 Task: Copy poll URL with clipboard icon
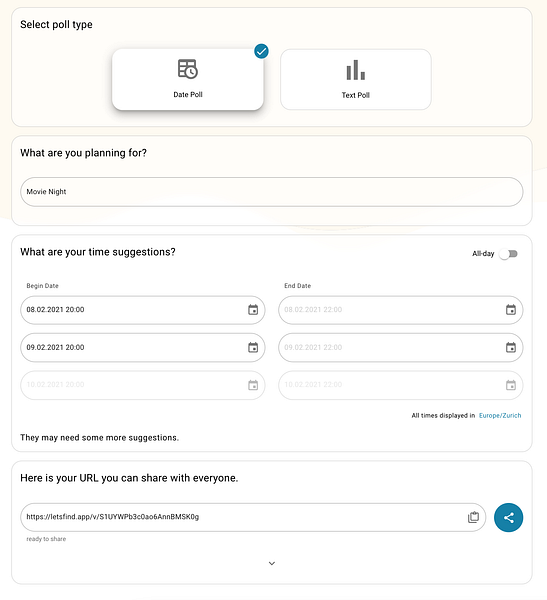[473, 517]
